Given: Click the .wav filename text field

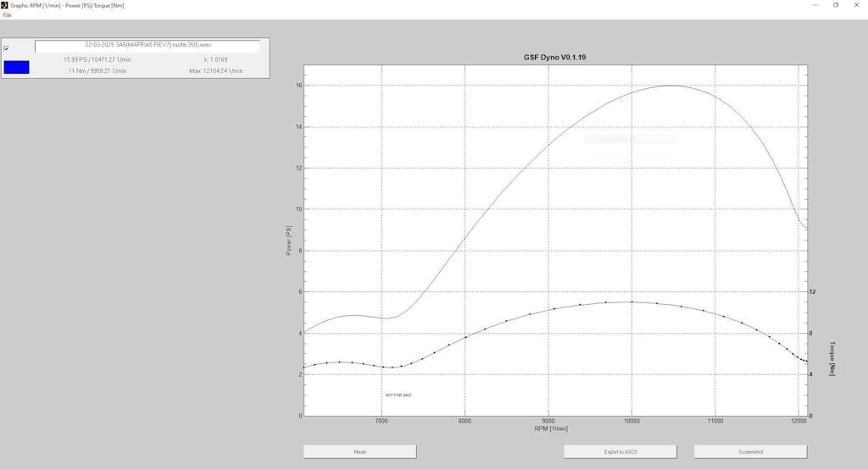Looking at the screenshot, I should 147,47.
